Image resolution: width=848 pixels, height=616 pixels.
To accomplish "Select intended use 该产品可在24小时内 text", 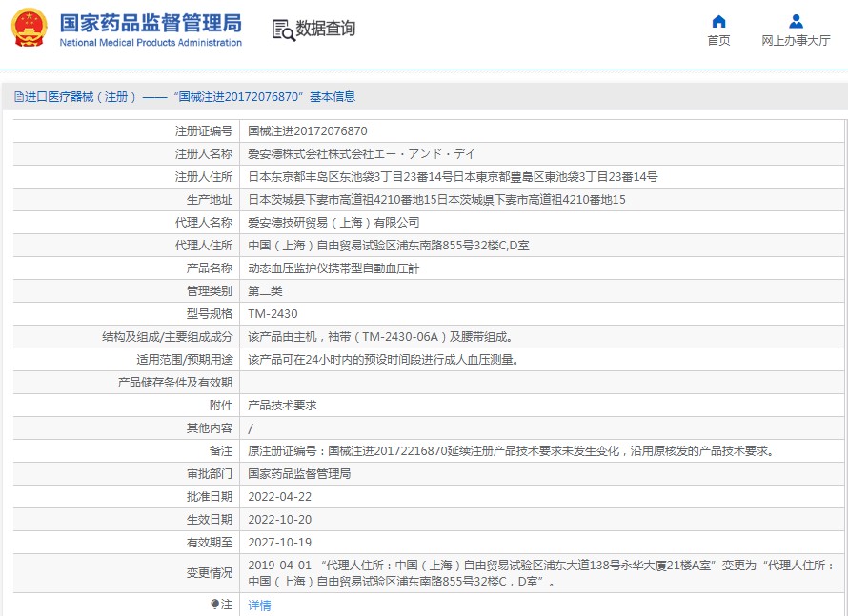I will [383, 360].
